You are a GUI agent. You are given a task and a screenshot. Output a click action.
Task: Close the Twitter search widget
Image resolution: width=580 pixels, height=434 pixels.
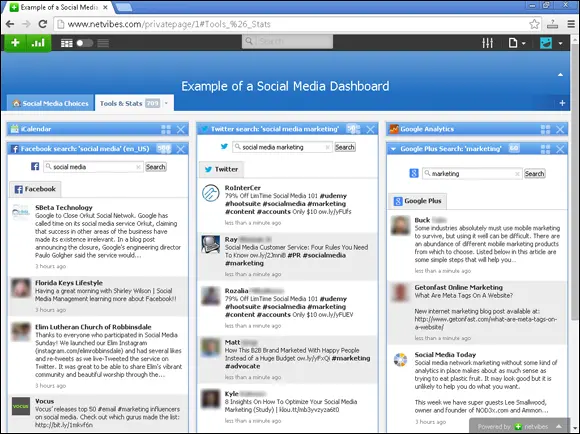(370, 129)
